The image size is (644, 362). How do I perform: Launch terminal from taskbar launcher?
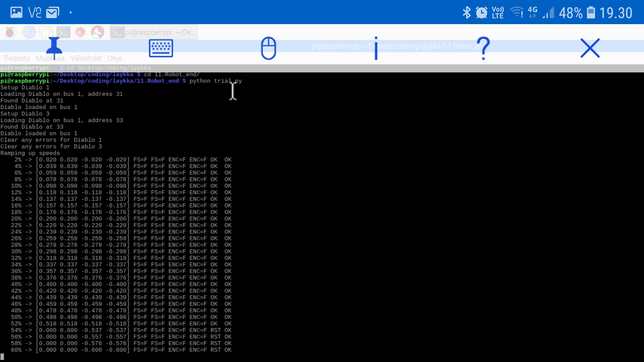tap(63, 33)
